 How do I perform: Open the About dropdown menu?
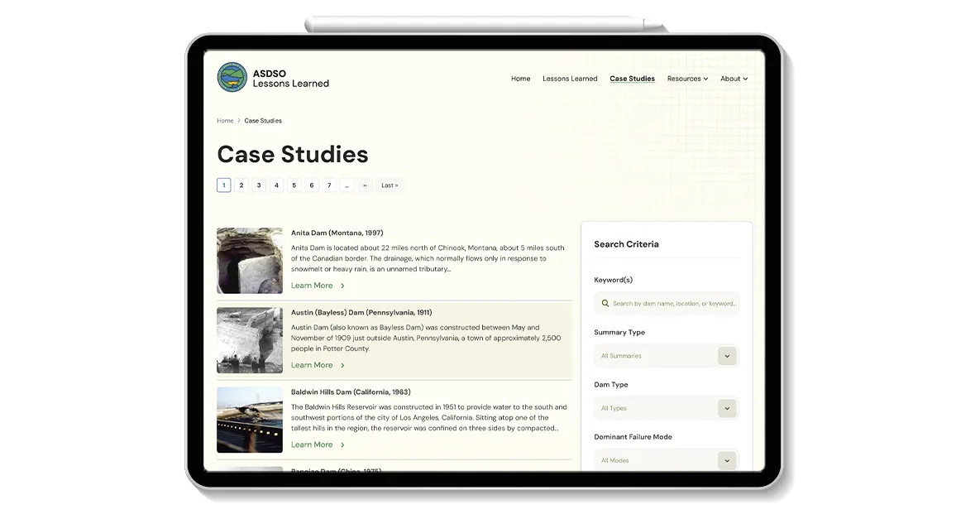coord(734,78)
